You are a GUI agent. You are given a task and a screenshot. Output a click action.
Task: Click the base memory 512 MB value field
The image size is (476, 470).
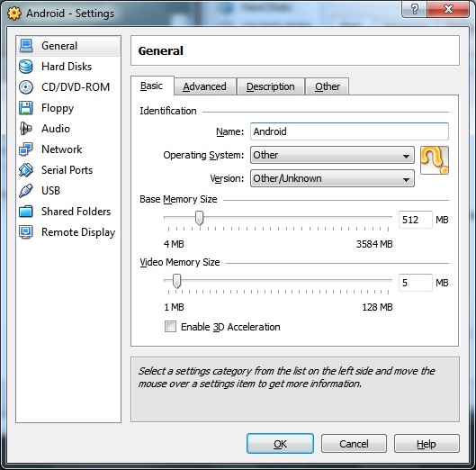tap(415, 220)
